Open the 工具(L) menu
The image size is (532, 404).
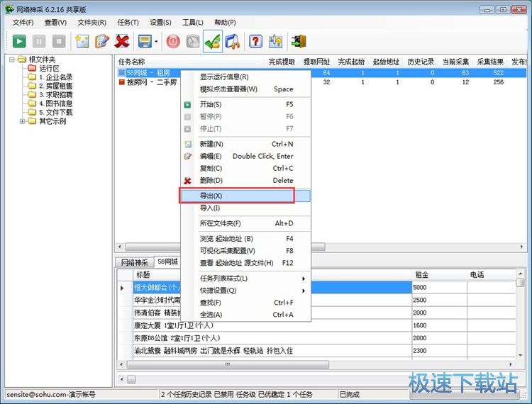193,23
